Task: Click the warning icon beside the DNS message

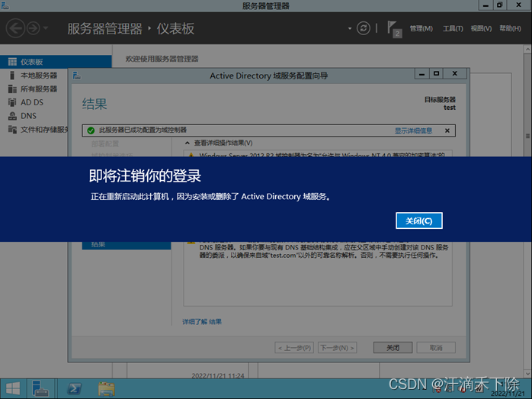Action: [x=191, y=243]
